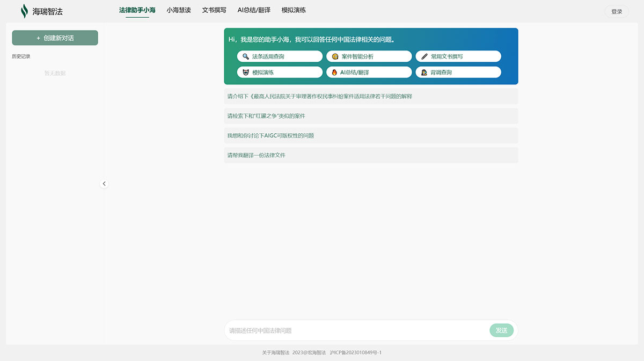Click the pen icon beside 常用文书撰写
This screenshot has width=644, height=361.
click(x=424, y=56)
